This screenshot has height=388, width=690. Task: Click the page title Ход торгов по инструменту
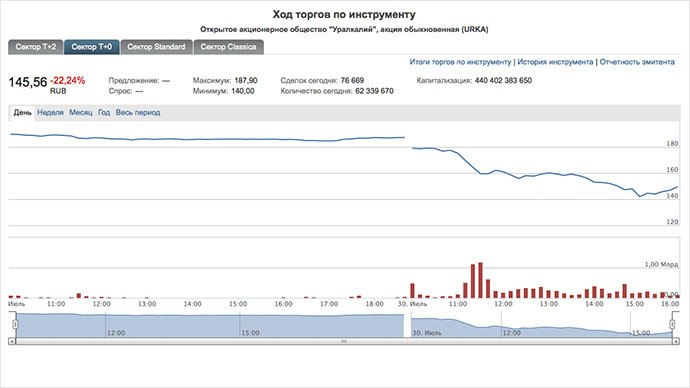coord(344,15)
